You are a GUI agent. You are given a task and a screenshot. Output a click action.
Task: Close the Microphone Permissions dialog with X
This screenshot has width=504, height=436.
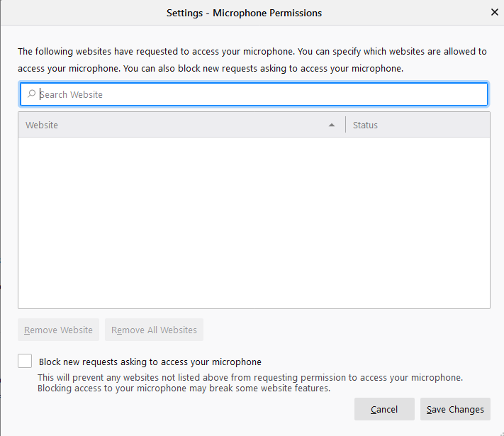click(x=495, y=12)
